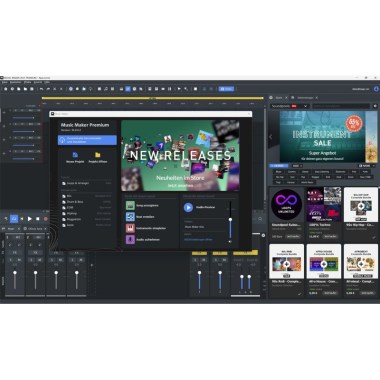
Task: Select the Easy Listening genre tag
Action: click(x=322, y=172)
